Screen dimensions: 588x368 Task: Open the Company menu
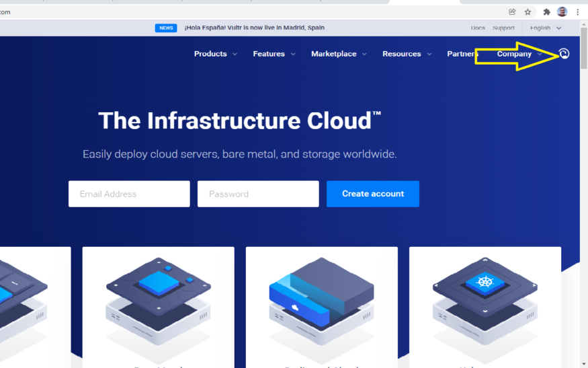pyautogui.click(x=514, y=54)
